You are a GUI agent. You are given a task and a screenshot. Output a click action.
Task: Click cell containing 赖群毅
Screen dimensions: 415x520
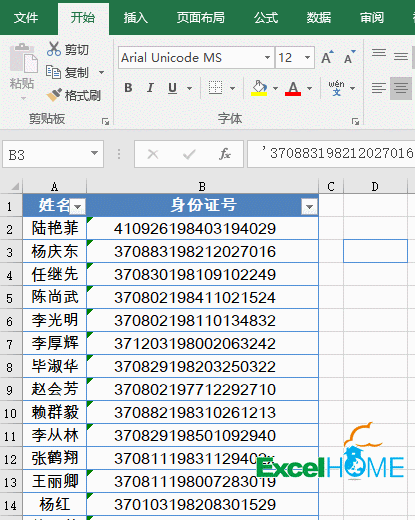coord(55,413)
